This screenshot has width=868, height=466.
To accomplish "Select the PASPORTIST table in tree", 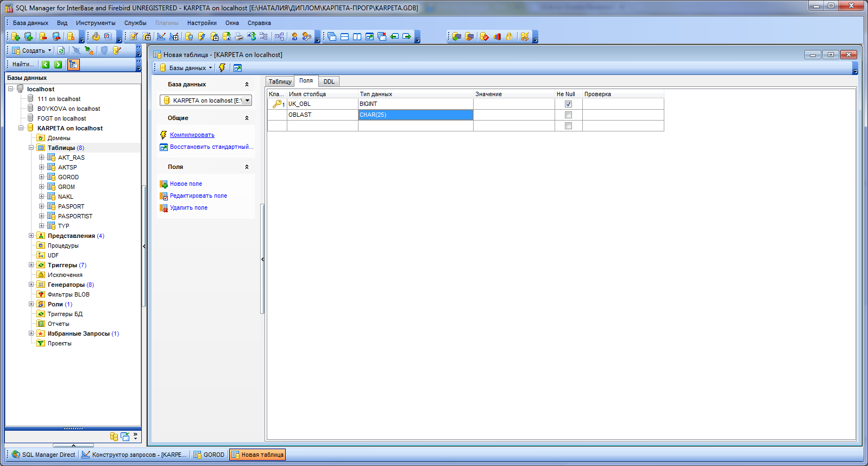I will click(75, 216).
